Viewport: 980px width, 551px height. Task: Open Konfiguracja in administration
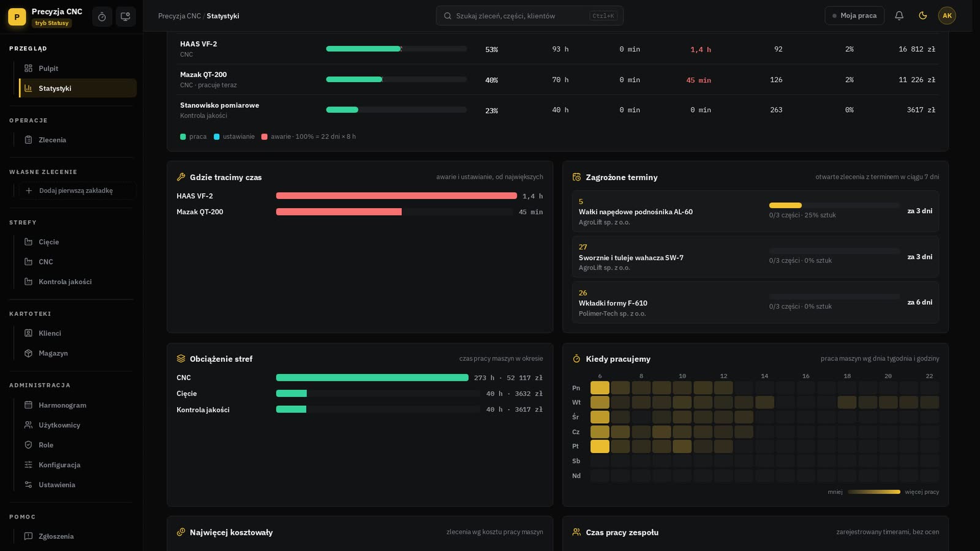click(77, 465)
